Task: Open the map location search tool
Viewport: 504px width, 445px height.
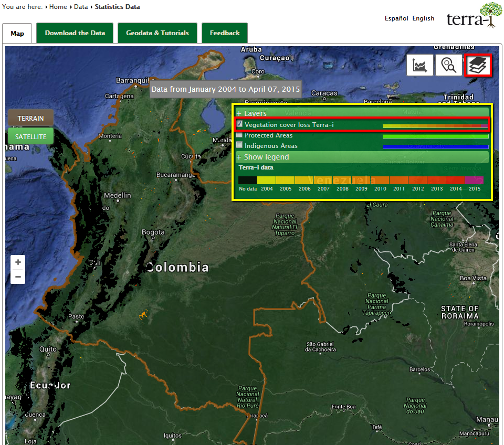Action: 448,65
